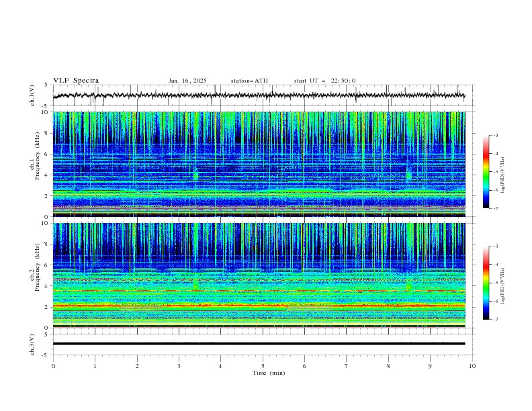This screenshot has width=532, height=411.
Task: Click the "-3" tick on upper color bar
Action: (x=495, y=135)
